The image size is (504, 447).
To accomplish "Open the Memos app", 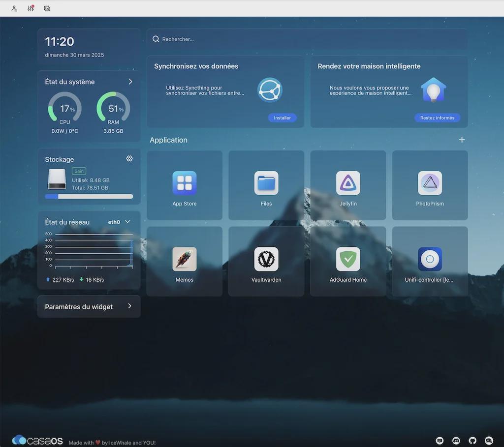I will click(x=185, y=260).
